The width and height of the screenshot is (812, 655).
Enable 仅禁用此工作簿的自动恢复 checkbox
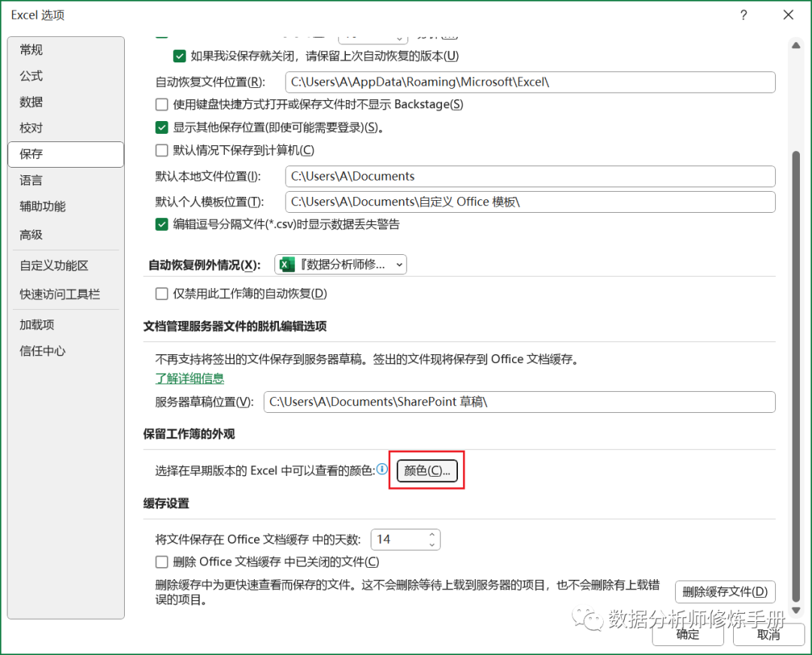[x=162, y=293]
